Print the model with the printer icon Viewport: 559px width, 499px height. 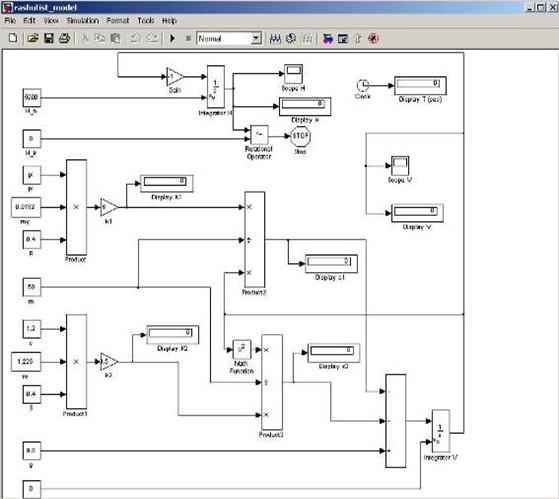tap(65, 38)
